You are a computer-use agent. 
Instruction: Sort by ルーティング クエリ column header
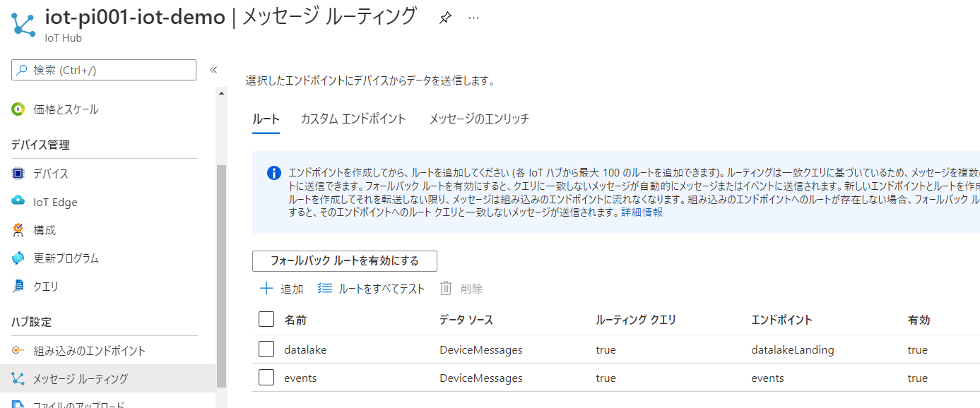(x=636, y=320)
